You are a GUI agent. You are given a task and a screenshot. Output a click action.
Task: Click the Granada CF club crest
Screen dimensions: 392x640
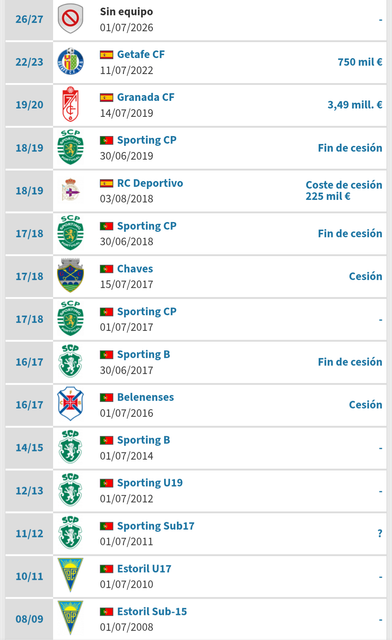[70, 104]
